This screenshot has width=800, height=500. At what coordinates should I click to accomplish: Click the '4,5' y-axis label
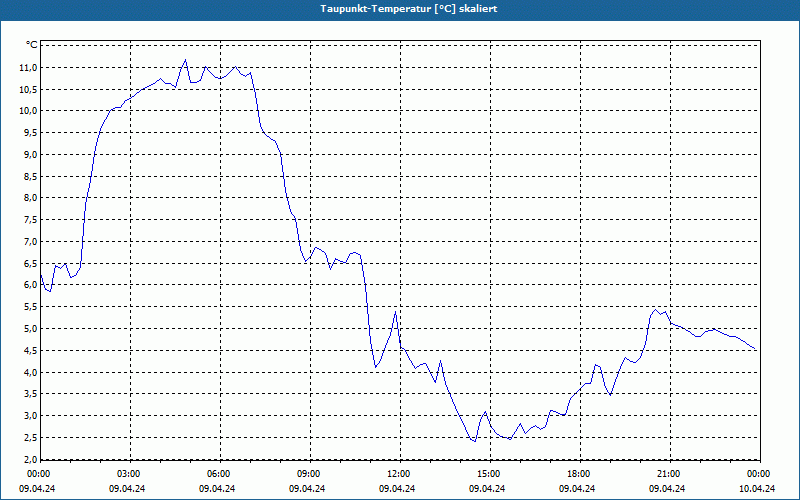coord(31,350)
